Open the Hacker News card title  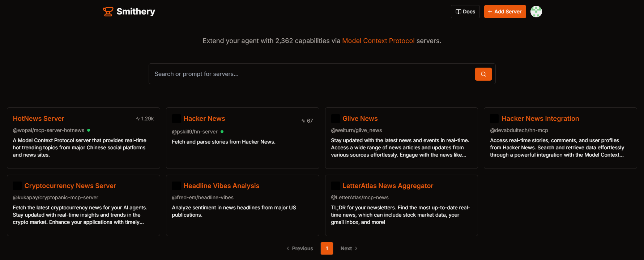204,119
